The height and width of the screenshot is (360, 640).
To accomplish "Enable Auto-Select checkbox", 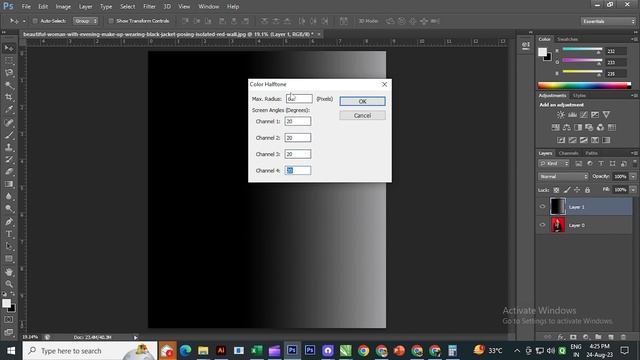I will 35,21.
